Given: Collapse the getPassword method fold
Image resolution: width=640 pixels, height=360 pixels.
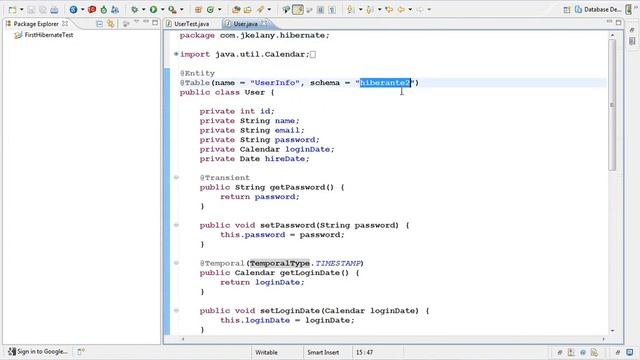Looking at the screenshot, I should pos(176,178).
